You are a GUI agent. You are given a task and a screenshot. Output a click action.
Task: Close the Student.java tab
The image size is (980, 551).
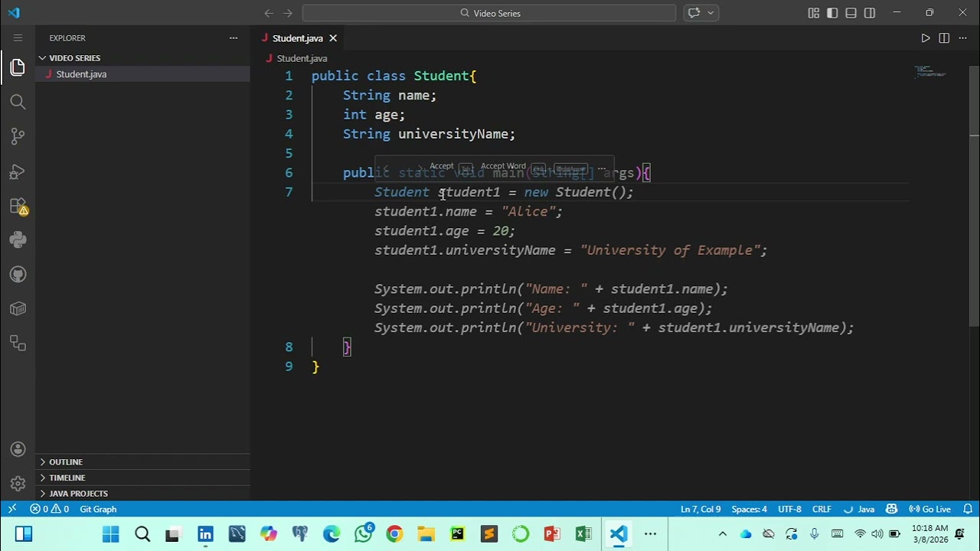click(x=333, y=38)
